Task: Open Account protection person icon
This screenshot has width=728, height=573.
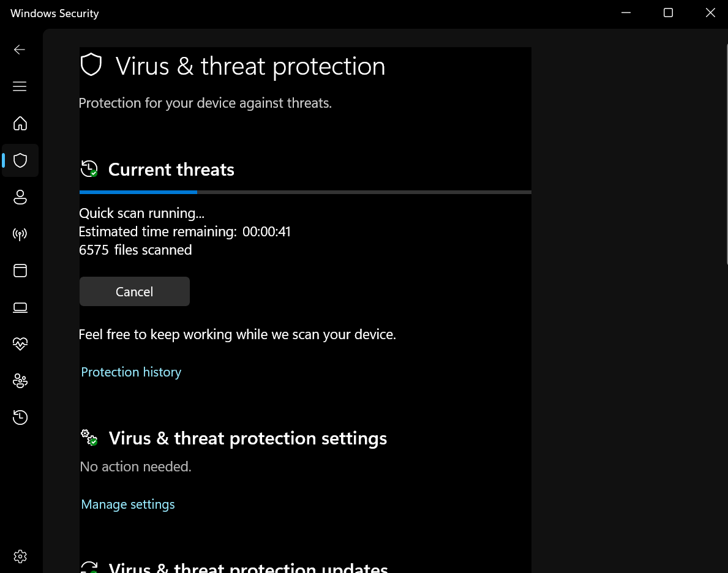Action: click(20, 197)
